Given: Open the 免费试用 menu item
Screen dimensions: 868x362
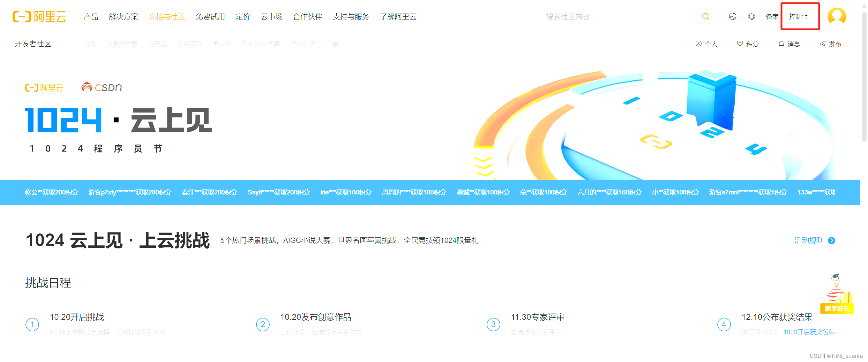Looking at the screenshot, I should pos(210,16).
